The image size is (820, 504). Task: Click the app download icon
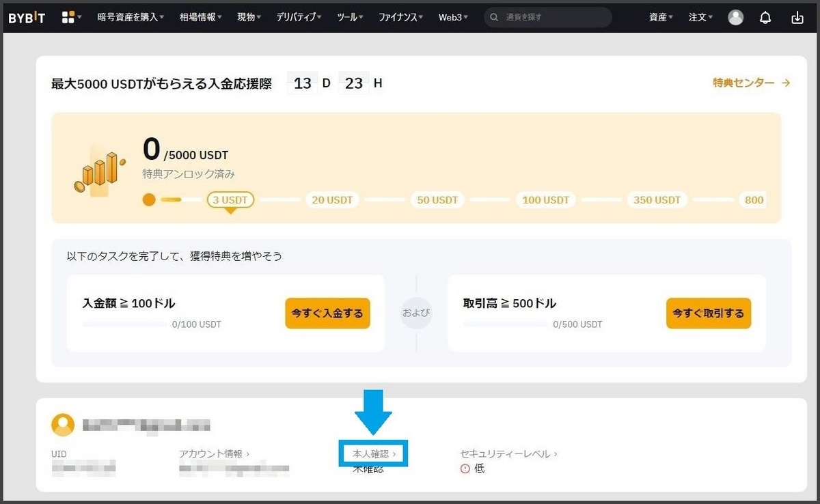(x=797, y=18)
